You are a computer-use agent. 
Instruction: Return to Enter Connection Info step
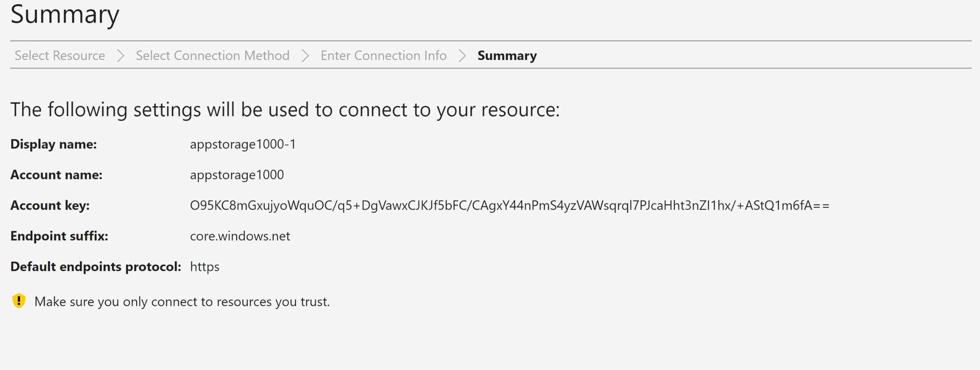[x=384, y=55]
